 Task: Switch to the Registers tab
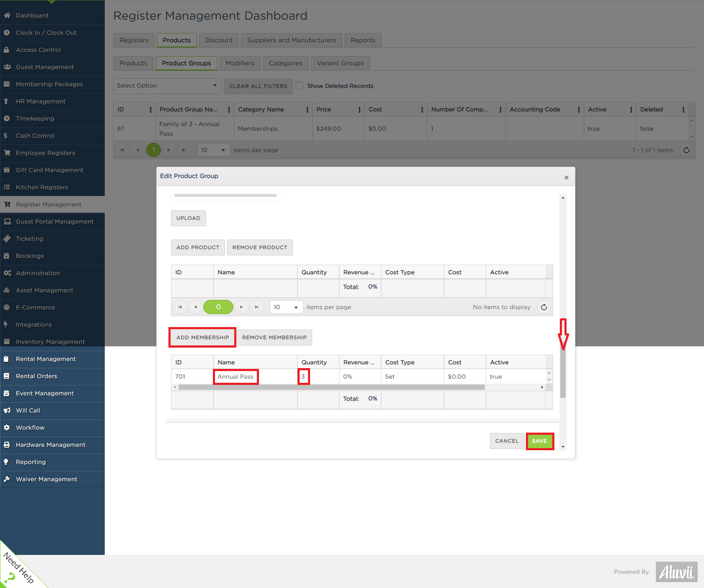pos(134,40)
